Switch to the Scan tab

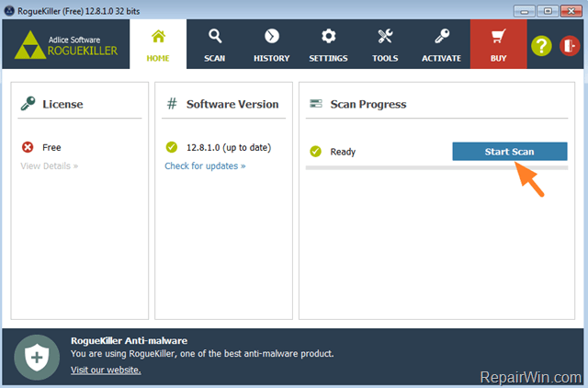click(x=215, y=44)
